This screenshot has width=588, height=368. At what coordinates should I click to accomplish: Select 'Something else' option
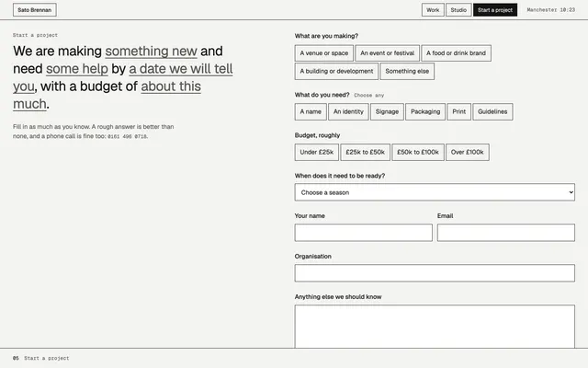click(x=407, y=72)
